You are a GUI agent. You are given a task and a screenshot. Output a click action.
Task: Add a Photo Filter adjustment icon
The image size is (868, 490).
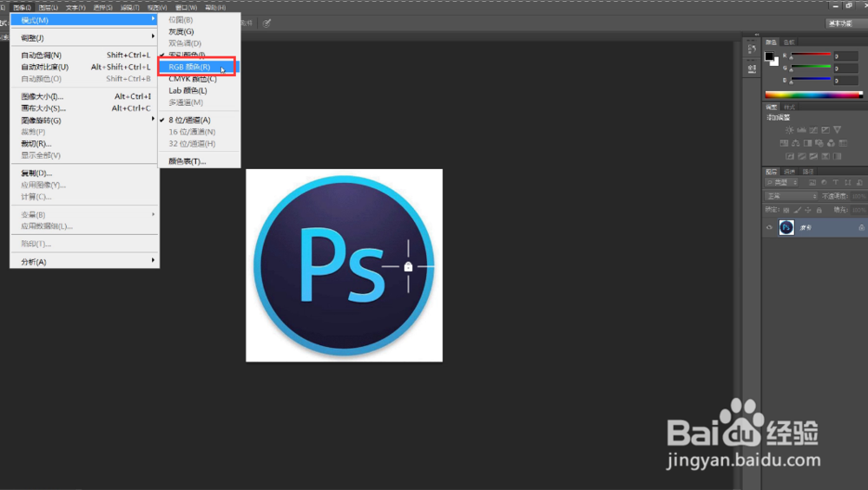[x=819, y=143]
